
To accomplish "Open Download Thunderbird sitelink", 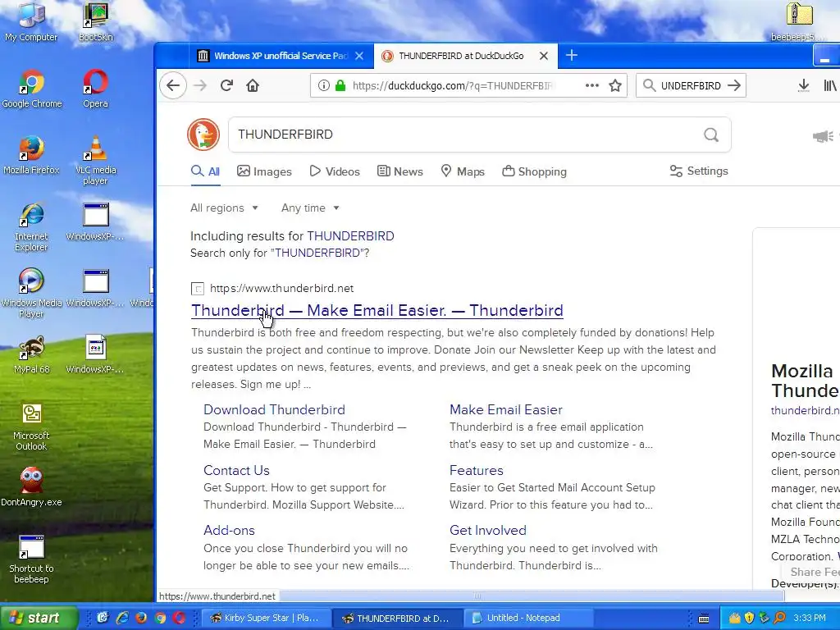I will 274,409.
